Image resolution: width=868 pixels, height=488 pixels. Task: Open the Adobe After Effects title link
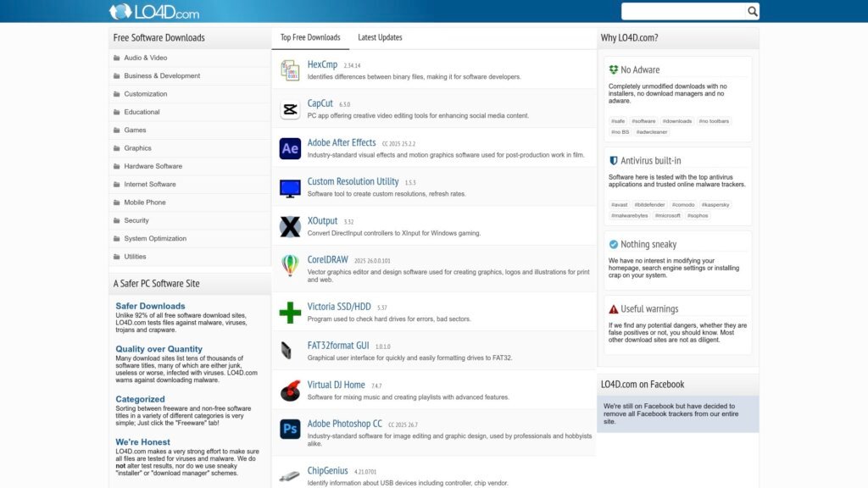coord(342,142)
